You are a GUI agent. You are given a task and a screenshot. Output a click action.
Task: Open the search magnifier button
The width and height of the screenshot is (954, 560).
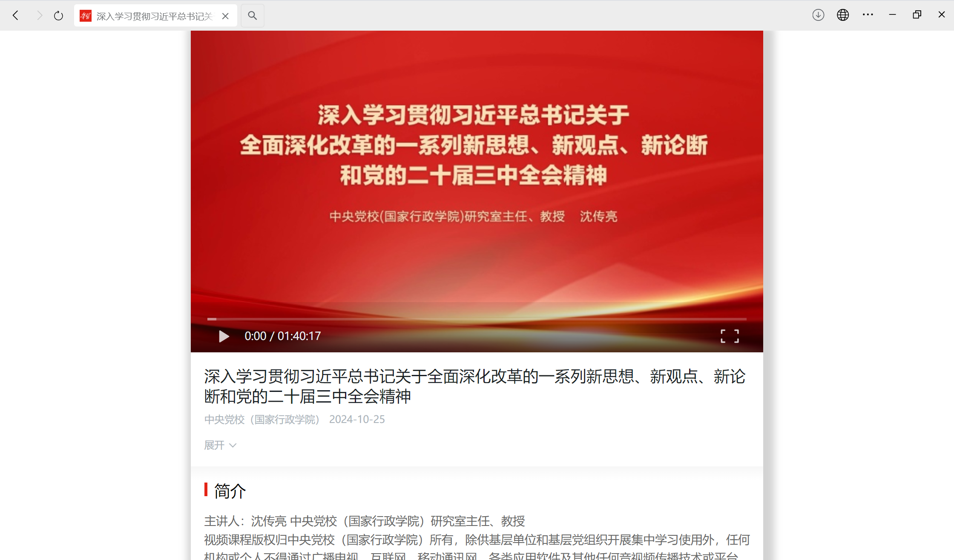[253, 16]
